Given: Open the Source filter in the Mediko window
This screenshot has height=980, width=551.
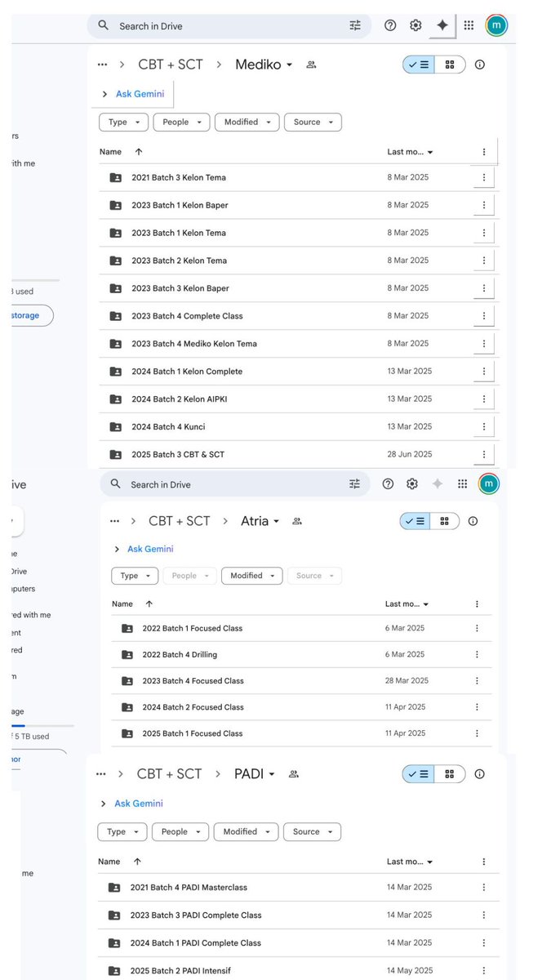Looking at the screenshot, I should [x=313, y=122].
